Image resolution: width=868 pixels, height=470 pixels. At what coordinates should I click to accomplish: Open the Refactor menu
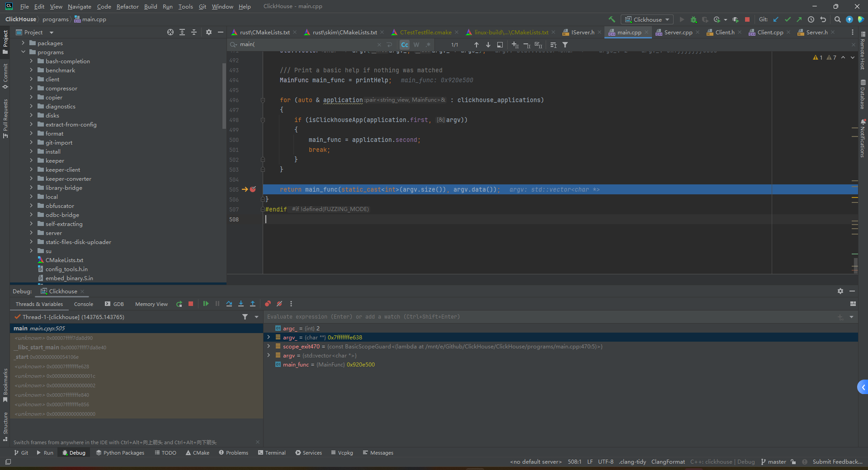[x=127, y=6]
